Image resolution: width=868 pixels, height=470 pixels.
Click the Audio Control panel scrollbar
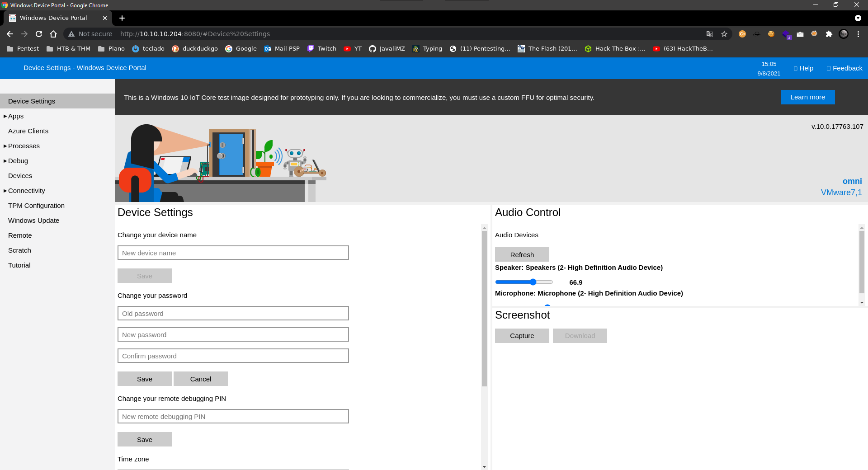pos(862,262)
